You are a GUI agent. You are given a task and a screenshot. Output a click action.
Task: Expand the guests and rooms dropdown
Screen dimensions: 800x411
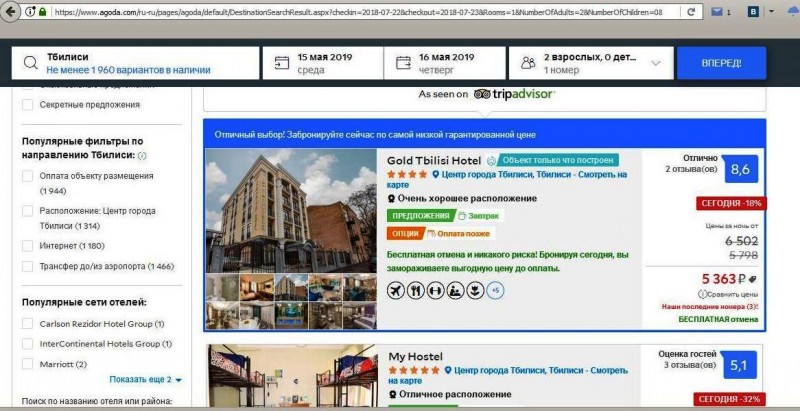[x=656, y=63]
